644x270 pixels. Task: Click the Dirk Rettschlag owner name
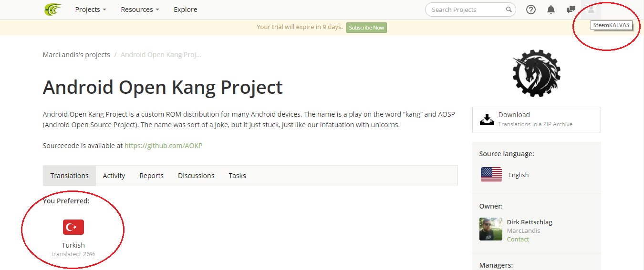pyautogui.click(x=530, y=222)
